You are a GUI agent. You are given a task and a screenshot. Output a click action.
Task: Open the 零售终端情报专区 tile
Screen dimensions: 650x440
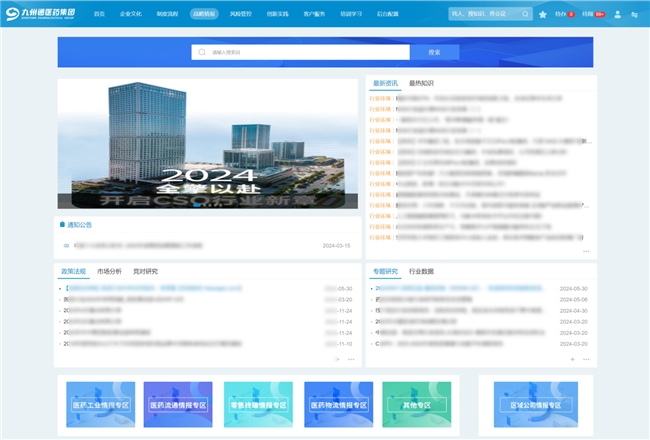pyautogui.click(x=258, y=405)
